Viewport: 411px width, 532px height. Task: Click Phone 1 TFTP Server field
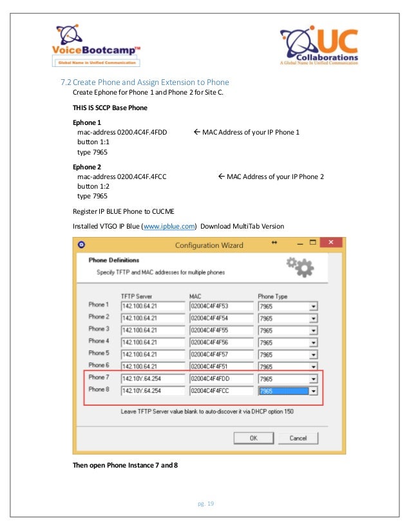(x=153, y=306)
